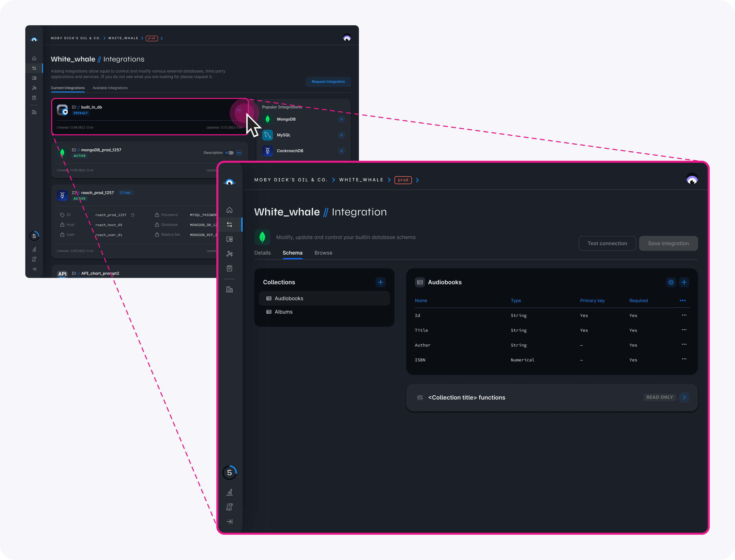This screenshot has width=735, height=560.
Task: Click the MongoDB leaf icon beside description
Action: [x=262, y=237]
